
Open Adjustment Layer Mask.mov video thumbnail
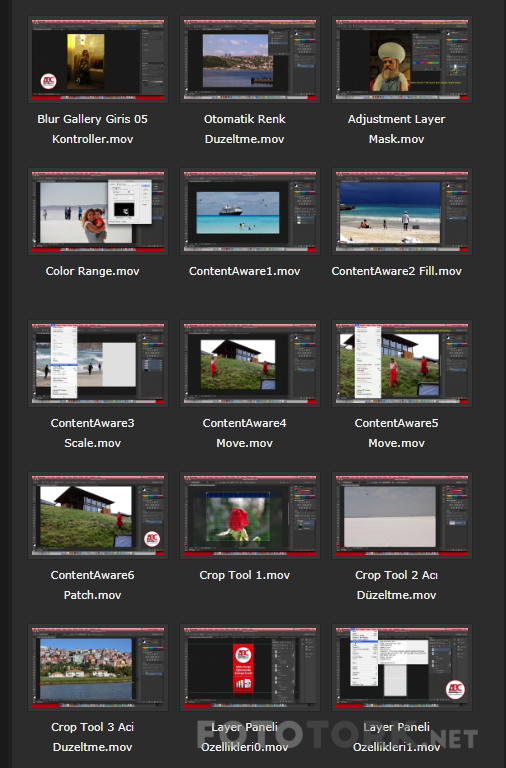click(x=402, y=60)
